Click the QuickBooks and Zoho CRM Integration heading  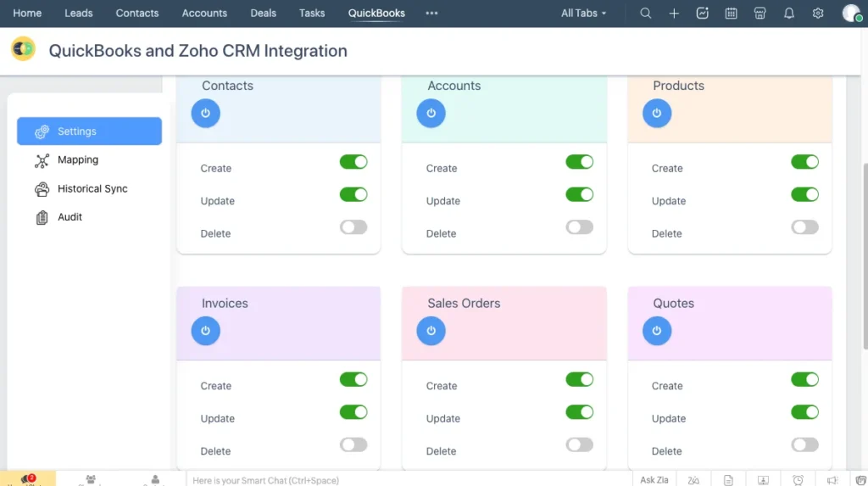click(x=198, y=51)
